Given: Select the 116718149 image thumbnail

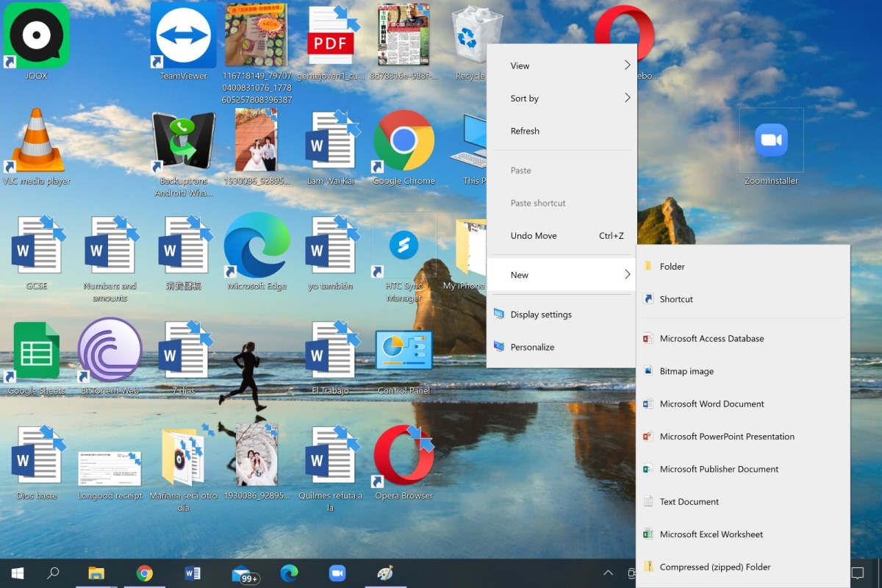Looking at the screenshot, I should coord(257,54).
